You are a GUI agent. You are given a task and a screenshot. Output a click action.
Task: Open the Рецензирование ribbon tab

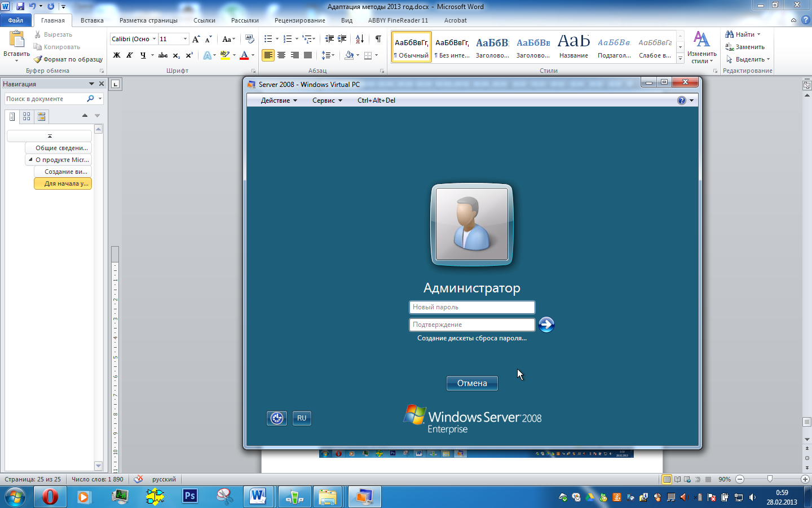pyautogui.click(x=299, y=20)
